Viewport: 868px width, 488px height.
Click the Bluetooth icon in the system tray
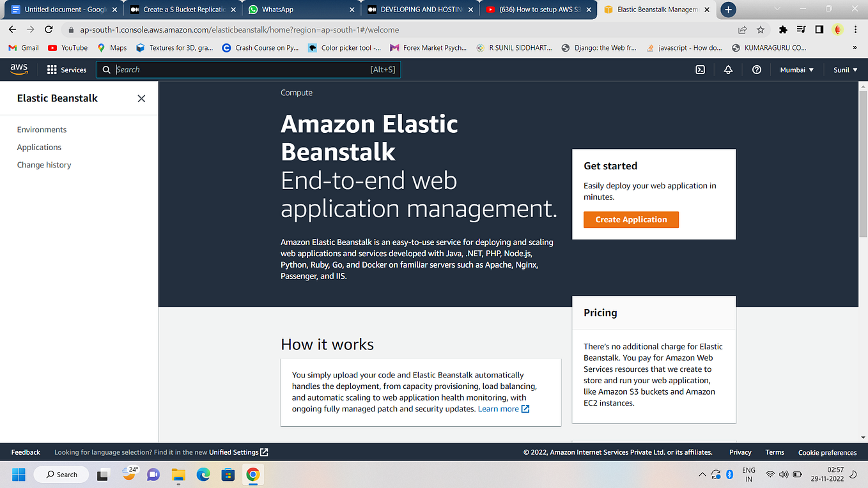730,474
